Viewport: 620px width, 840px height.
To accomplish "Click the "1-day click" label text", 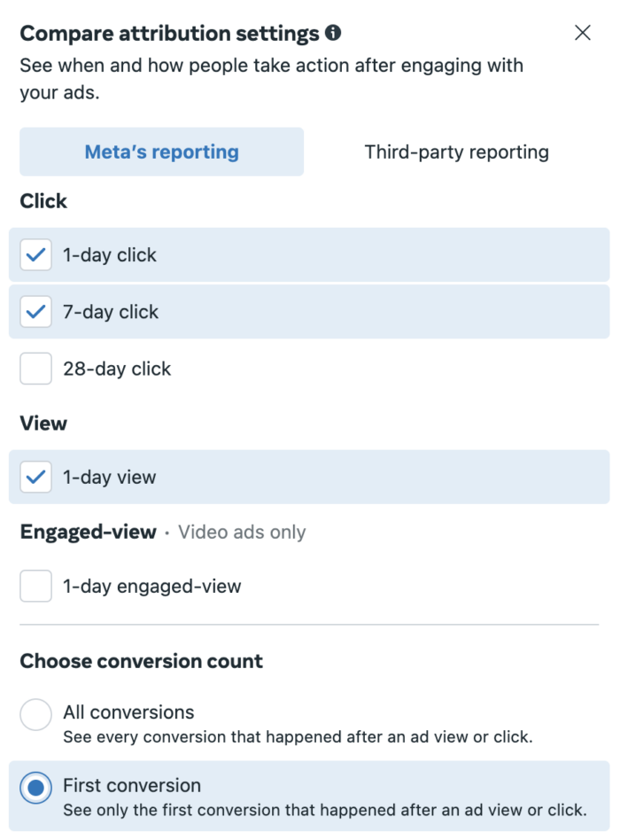I will click(x=110, y=255).
